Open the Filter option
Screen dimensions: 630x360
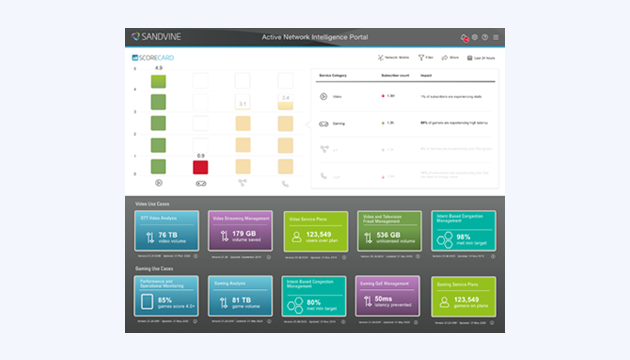pyautogui.click(x=425, y=58)
